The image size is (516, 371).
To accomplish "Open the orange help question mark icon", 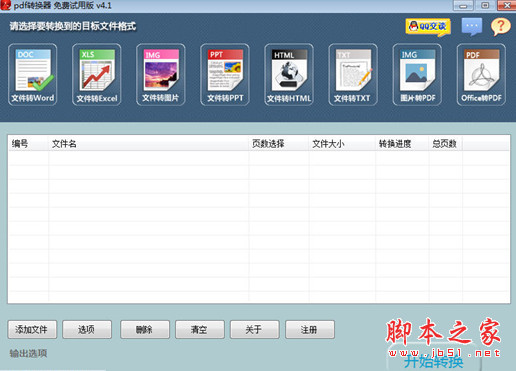I will pyautogui.click(x=500, y=27).
